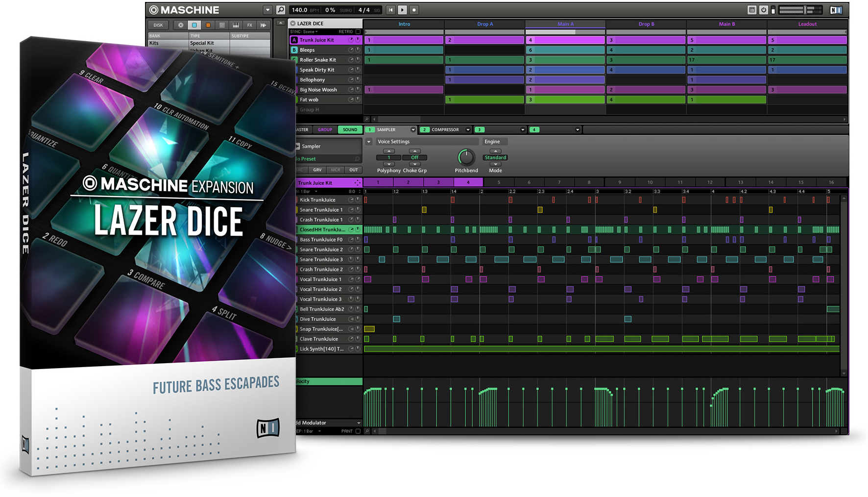Image resolution: width=868 pixels, height=497 pixels.
Task: Step Engine Mode up from Standard
Action: click(495, 151)
